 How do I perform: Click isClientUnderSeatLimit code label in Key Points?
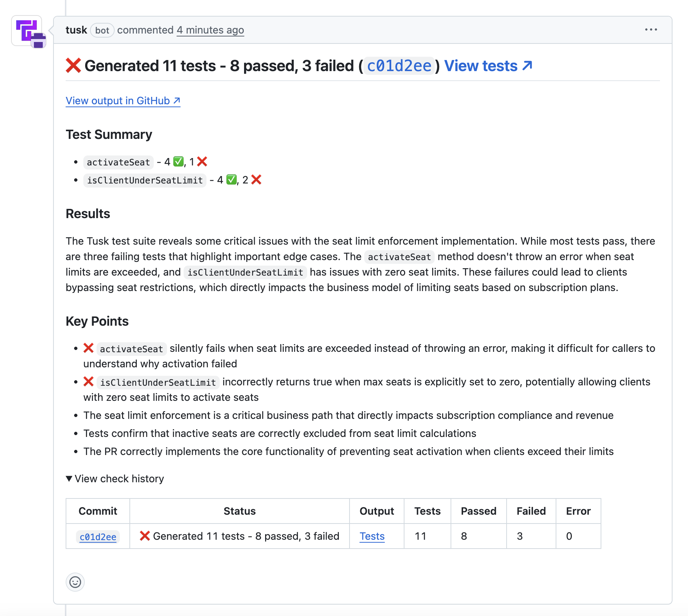[x=158, y=382]
